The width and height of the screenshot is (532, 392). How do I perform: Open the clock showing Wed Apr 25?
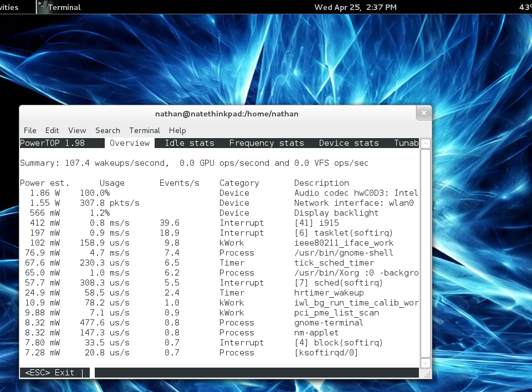tap(355, 7)
